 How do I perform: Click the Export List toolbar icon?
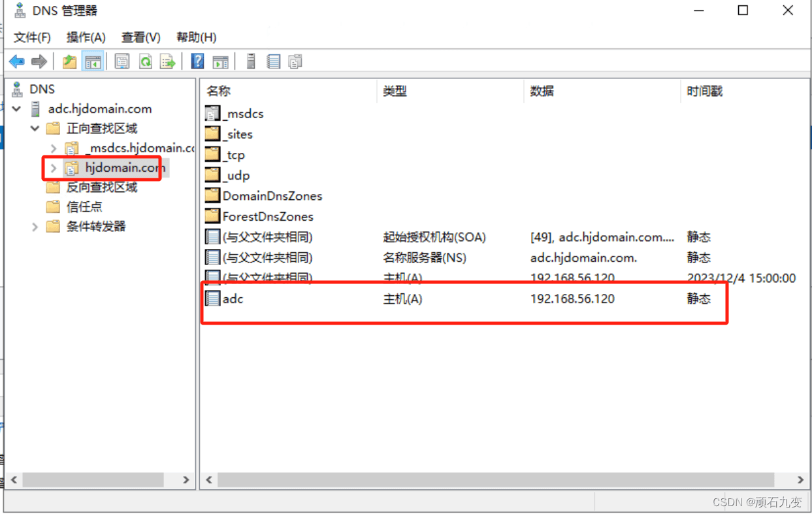(x=168, y=62)
